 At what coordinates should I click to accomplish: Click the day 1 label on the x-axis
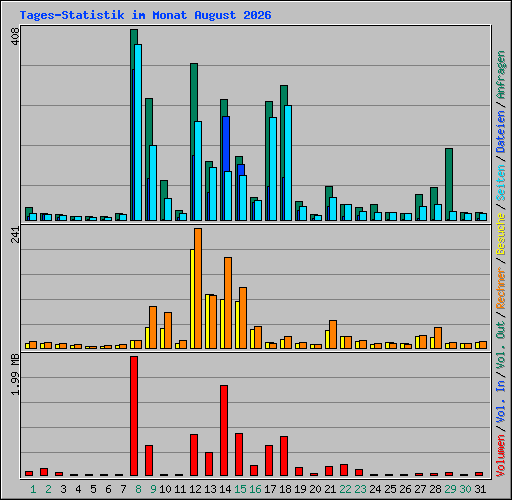(33, 489)
